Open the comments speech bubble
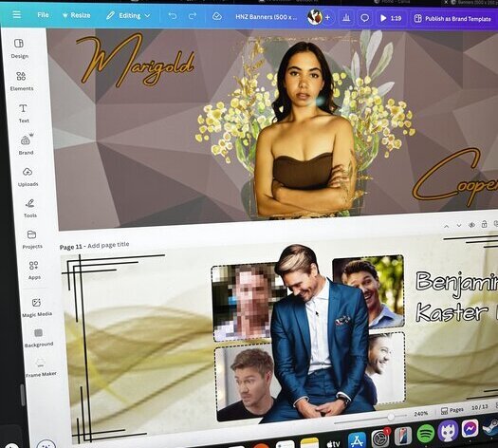Viewport: 498px width, 448px height. [364, 18]
